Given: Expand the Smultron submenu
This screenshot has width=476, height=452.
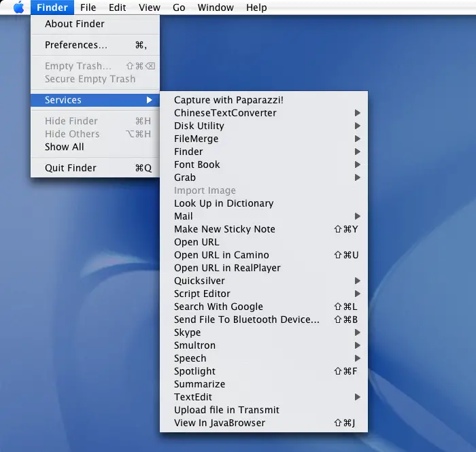Looking at the screenshot, I should pos(264,345).
